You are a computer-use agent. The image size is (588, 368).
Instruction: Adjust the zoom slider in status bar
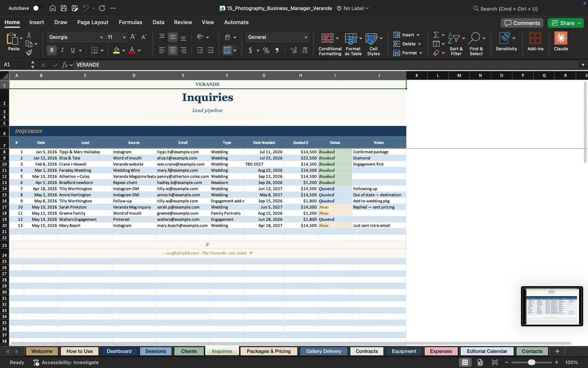click(x=531, y=362)
